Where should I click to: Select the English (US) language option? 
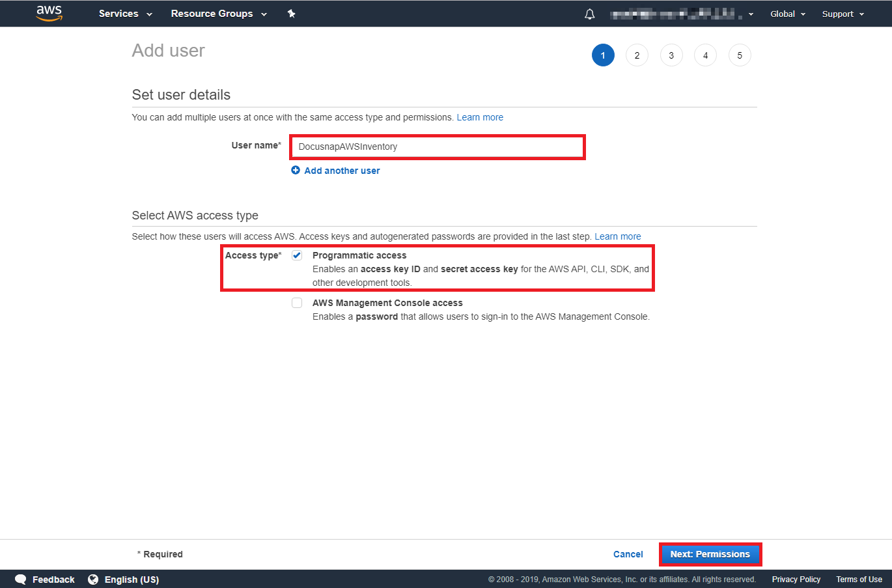pos(132,580)
